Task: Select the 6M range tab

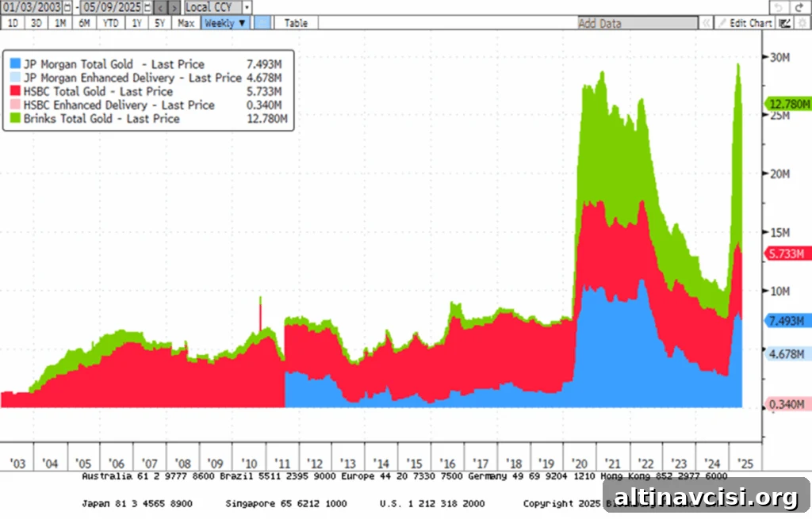Action: (84, 23)
